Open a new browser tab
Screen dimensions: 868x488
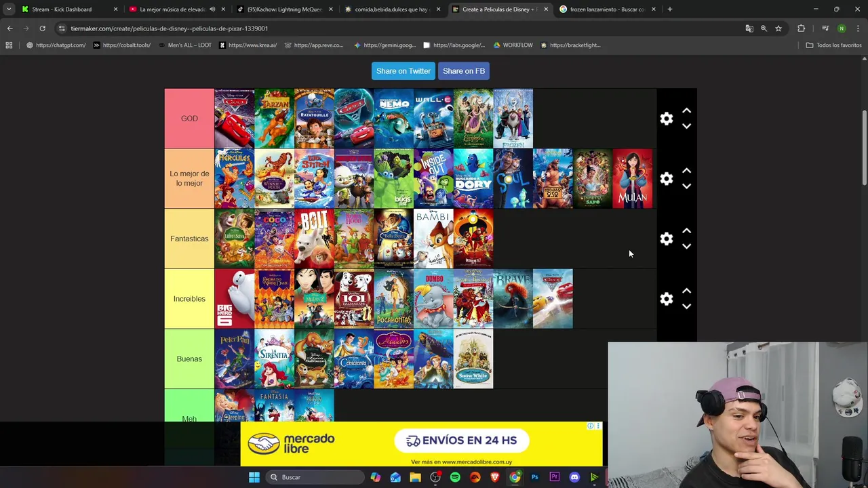669,9
